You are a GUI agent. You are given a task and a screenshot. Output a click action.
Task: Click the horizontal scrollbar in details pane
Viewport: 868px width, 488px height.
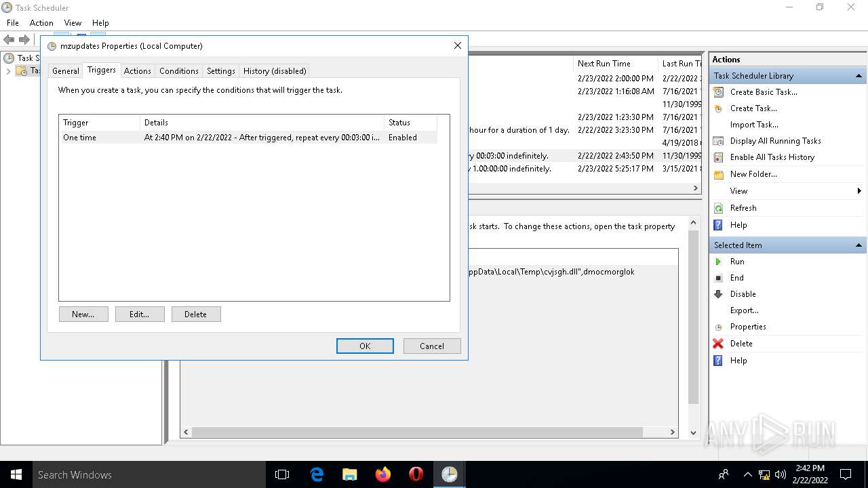pos(417,432)
